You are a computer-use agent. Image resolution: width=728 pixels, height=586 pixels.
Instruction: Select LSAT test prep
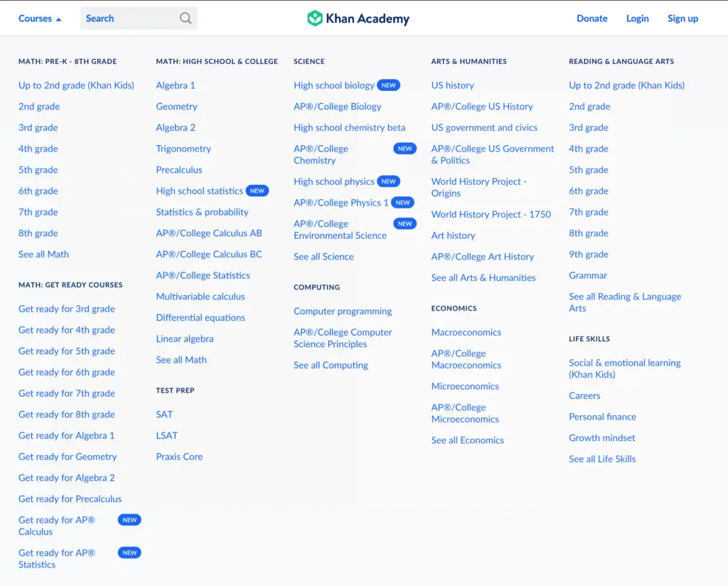tap(166, 435)
